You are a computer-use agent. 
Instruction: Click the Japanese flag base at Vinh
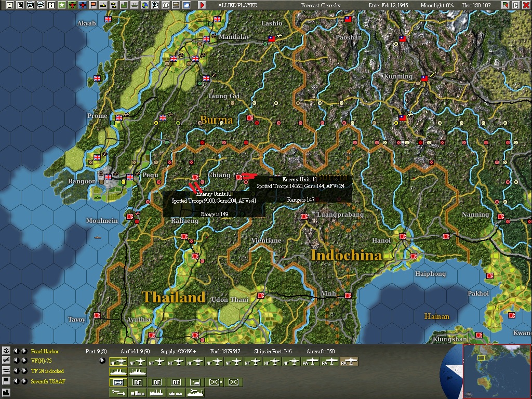click(348, 296)
